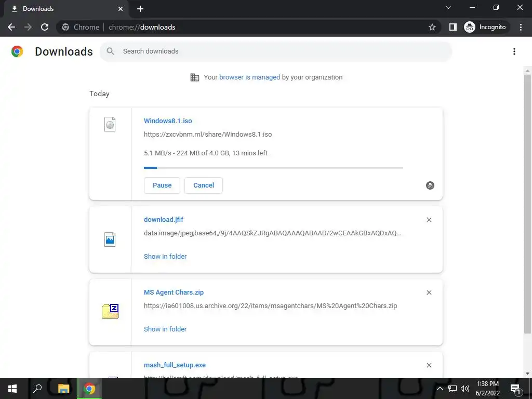The height and width of the screenshot is (399, 532).
Task: Show hidden system tray icons
Action: [440, 389]
